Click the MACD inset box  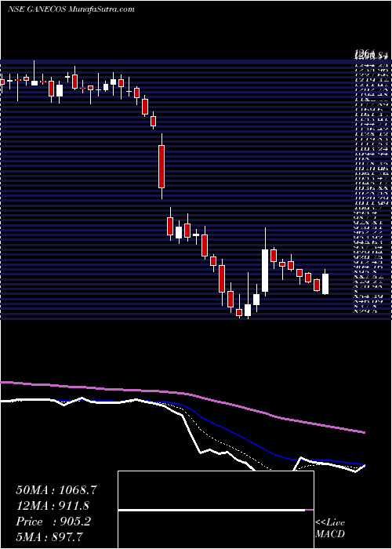click(x=216, y=510)
